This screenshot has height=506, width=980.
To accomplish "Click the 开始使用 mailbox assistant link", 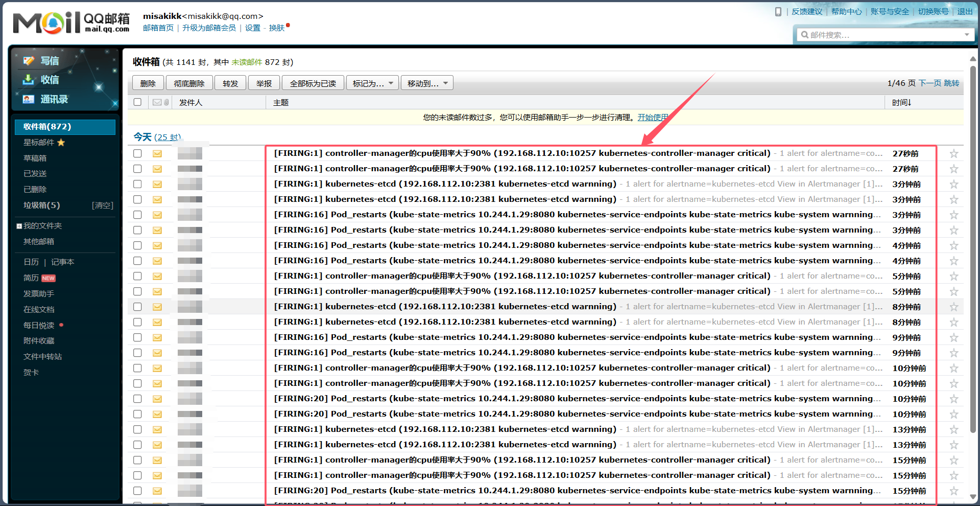I will point(653,118).
